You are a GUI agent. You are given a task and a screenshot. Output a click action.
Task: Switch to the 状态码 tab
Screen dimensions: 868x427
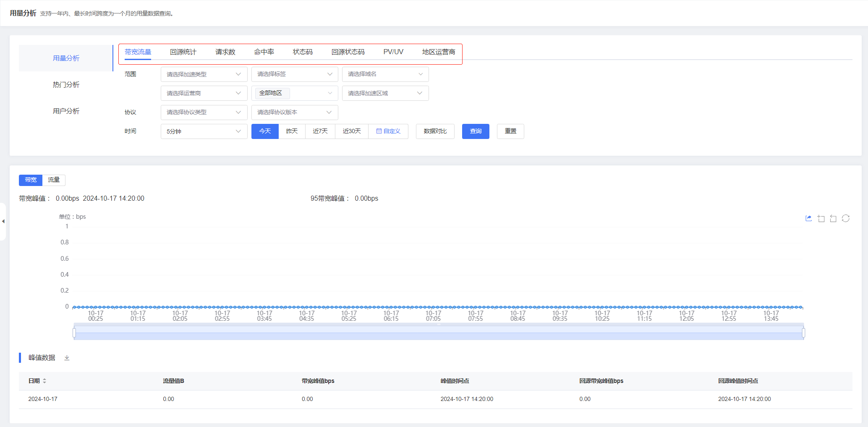303,52
